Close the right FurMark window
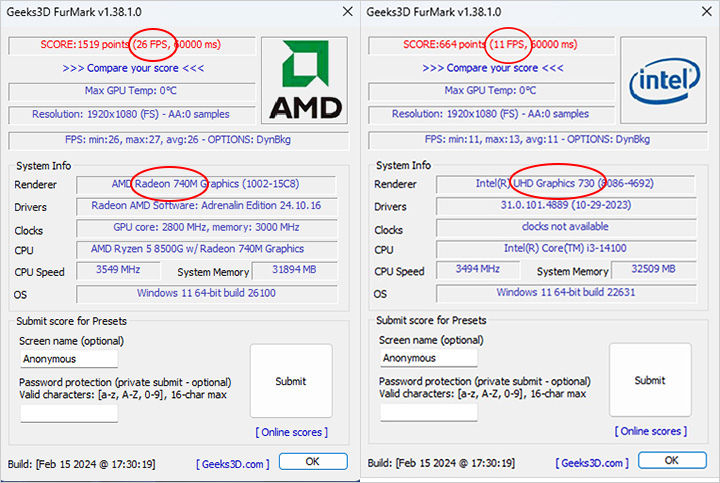The height and width of the screenshot is (483, 720). click(x=707, y=11)
